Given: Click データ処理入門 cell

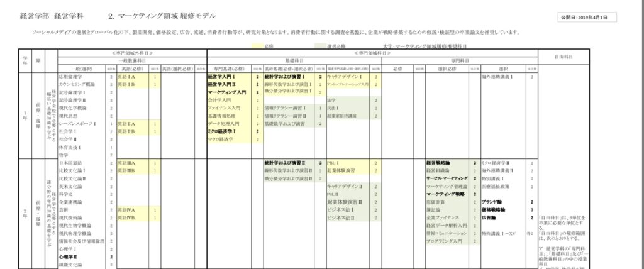Looking at the screenshot, I should (x=223, y=124).
